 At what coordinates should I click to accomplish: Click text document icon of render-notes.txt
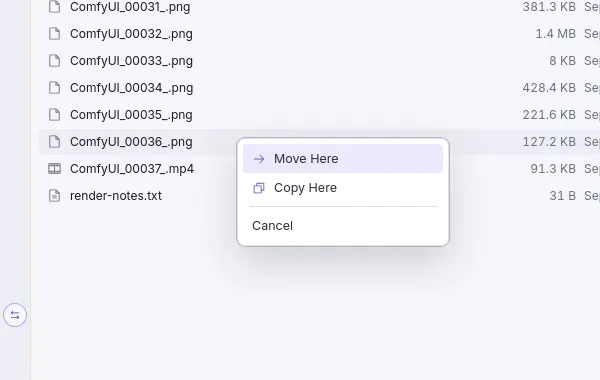54,196
